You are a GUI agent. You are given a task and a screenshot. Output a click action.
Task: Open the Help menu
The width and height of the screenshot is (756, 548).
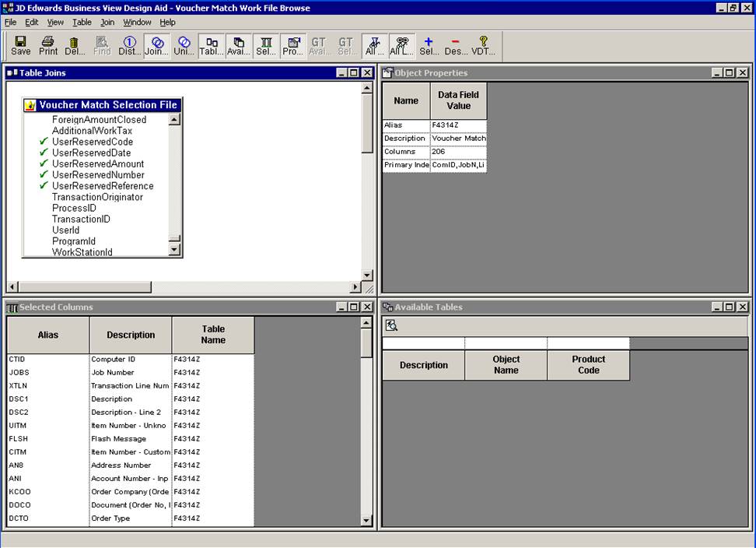pyautogui.click(x=167, y=23)
